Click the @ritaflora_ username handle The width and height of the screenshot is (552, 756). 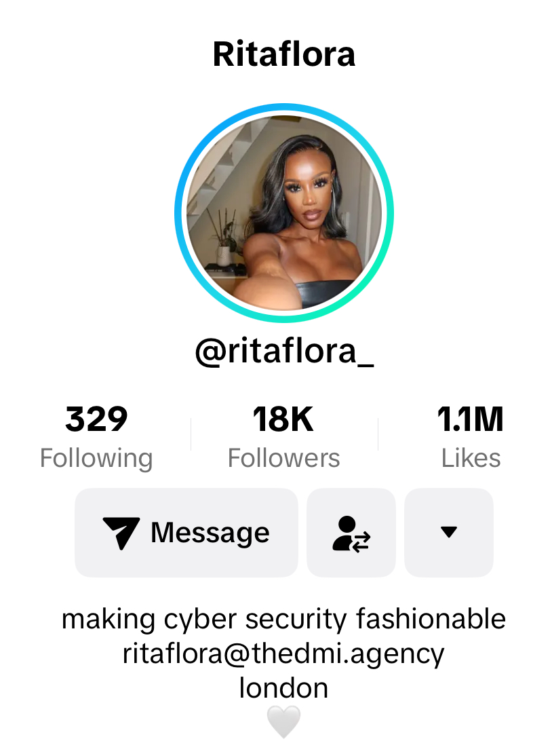coord(284,352)
